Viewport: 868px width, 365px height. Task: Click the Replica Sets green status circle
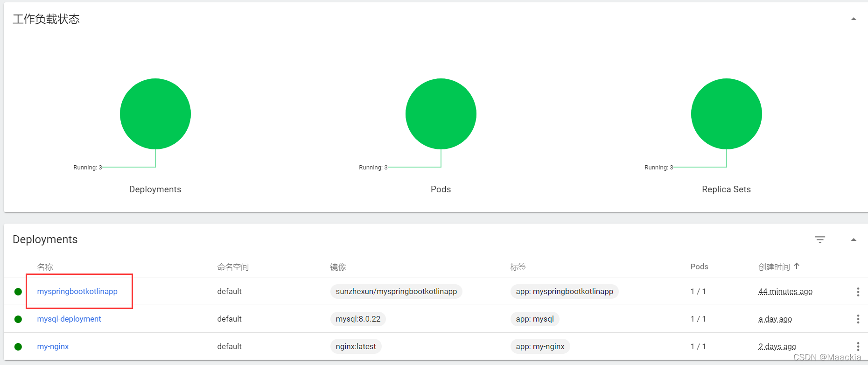point(727,114)
